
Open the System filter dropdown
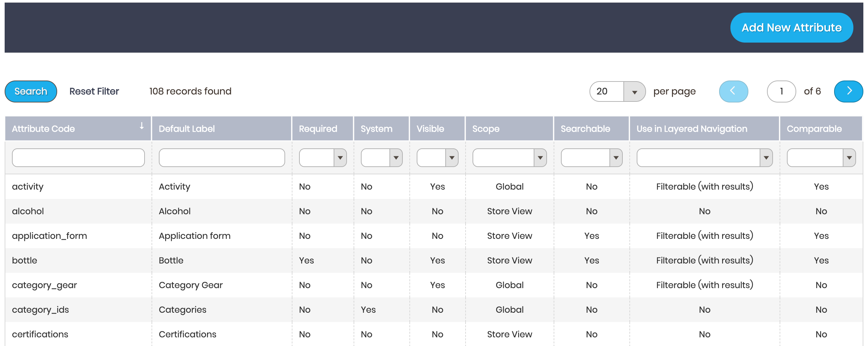(x=395, y=158)
